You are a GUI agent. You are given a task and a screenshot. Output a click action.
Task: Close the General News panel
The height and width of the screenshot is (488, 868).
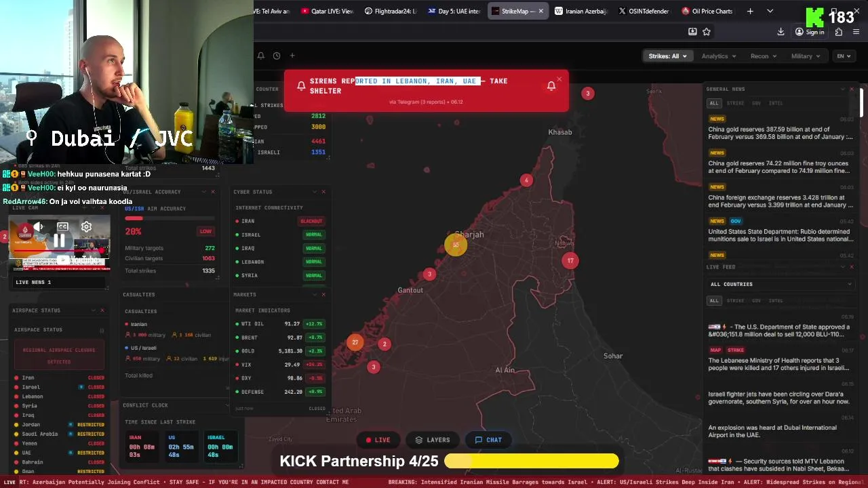852,89
